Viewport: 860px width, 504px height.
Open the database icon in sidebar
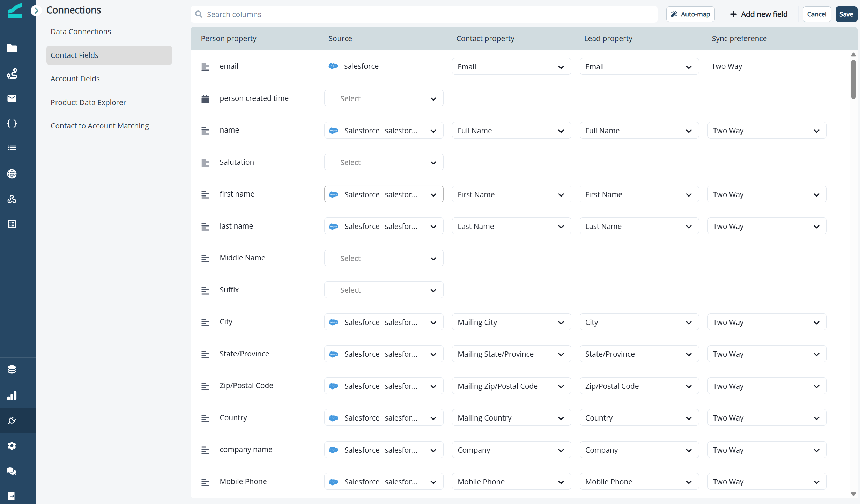(12, 370)
